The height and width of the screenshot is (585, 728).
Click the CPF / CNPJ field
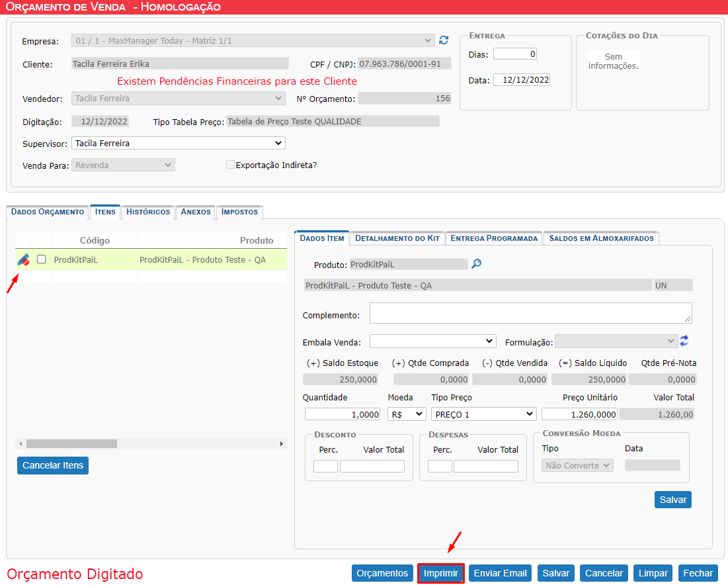405,64
